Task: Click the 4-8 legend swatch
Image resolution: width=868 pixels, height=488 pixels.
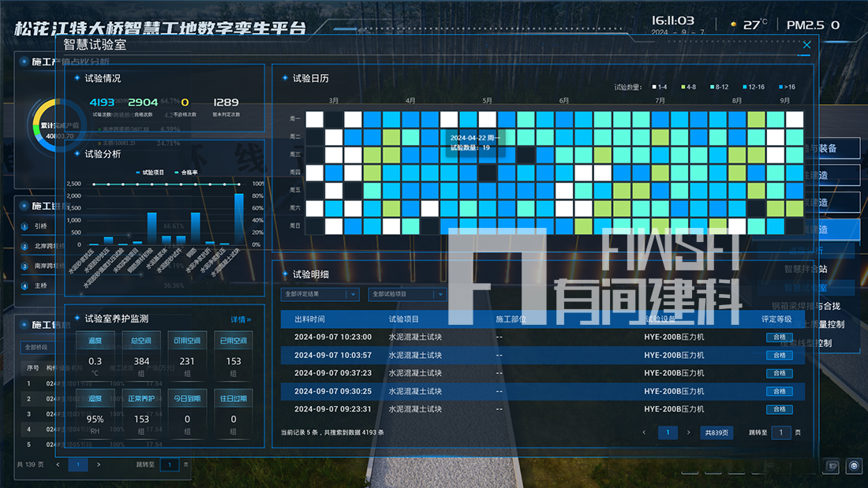Action: pos(683,87)
